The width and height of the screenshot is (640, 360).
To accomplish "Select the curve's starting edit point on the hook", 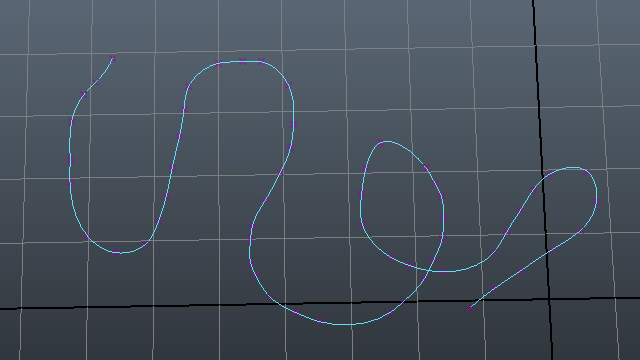I will (x=112, y=59).
